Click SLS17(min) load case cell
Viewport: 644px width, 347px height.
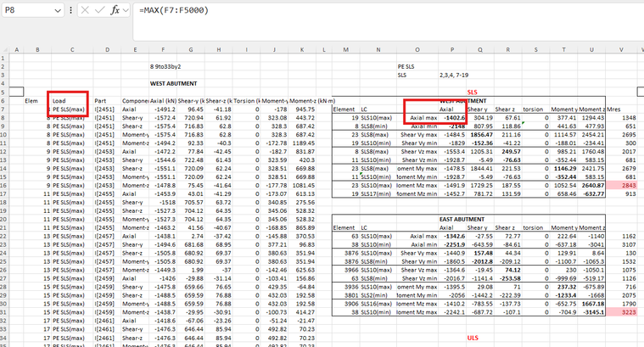(376, 194)
